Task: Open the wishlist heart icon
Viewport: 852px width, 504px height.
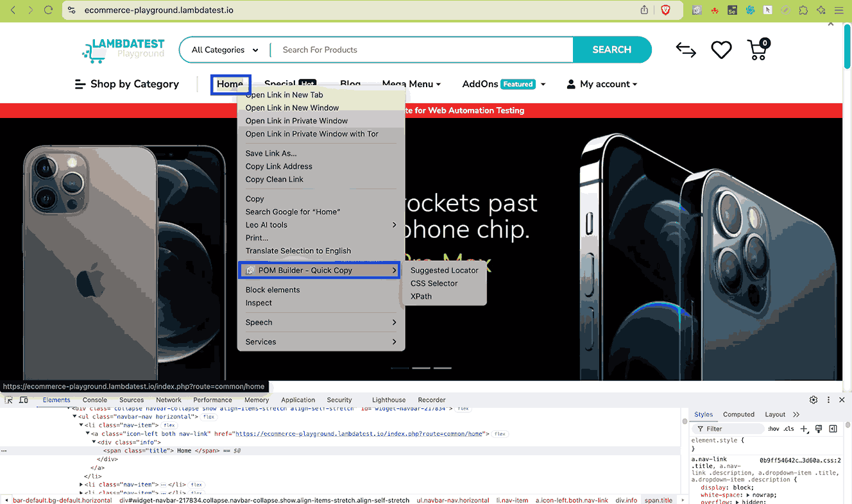Action: (721, 49)
